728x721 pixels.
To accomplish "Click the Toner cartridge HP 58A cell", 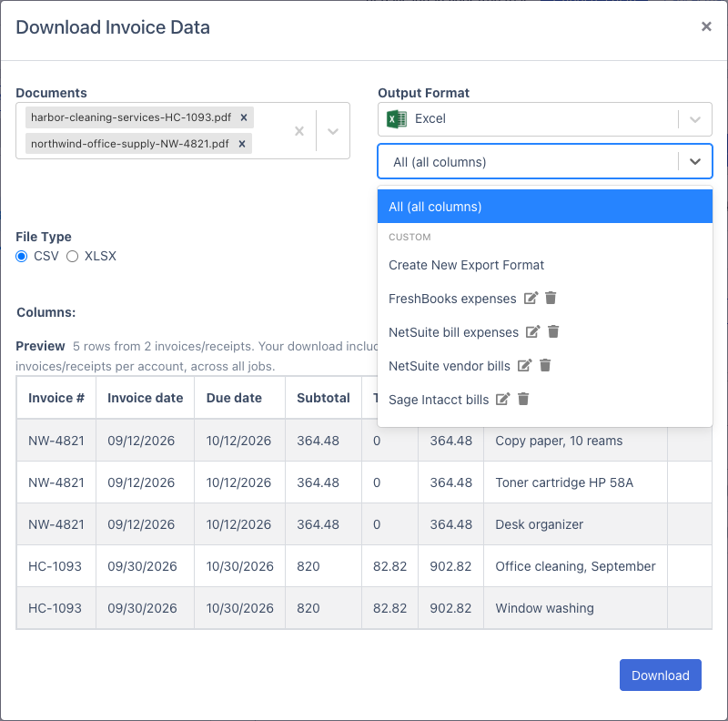I will (575, 482).
